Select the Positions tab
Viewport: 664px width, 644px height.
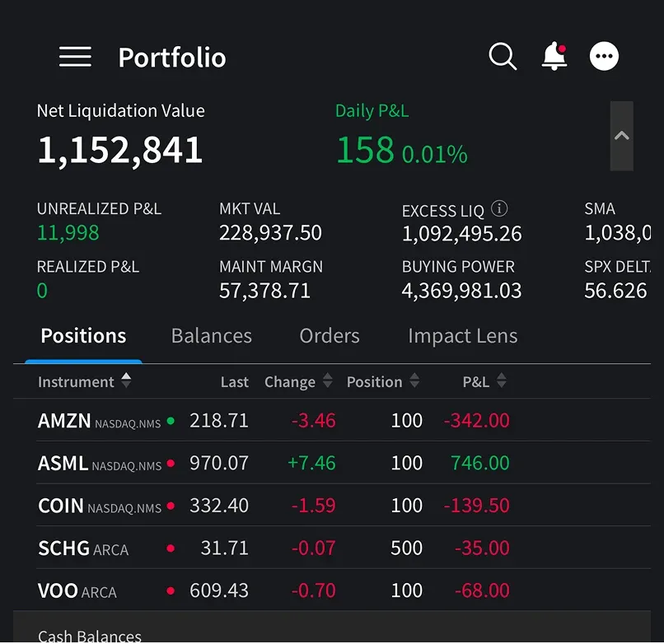83,336
